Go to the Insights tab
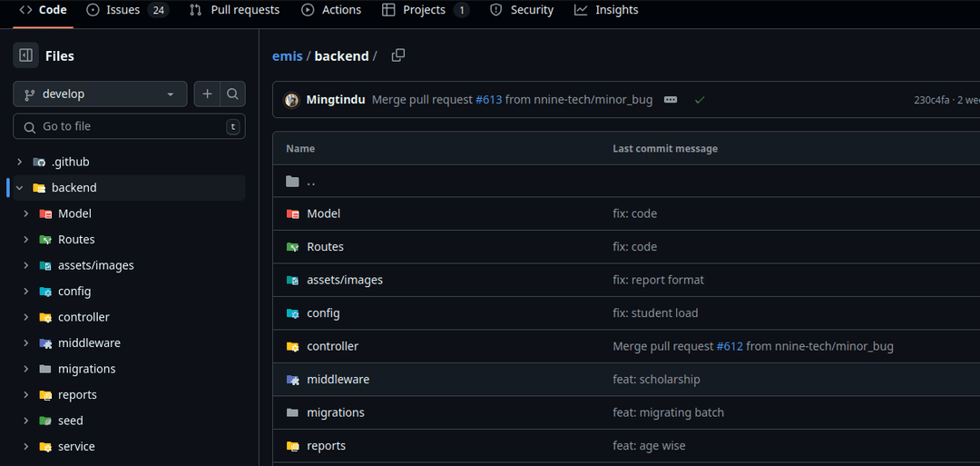980x466 pixels. (x=606, y=10)
